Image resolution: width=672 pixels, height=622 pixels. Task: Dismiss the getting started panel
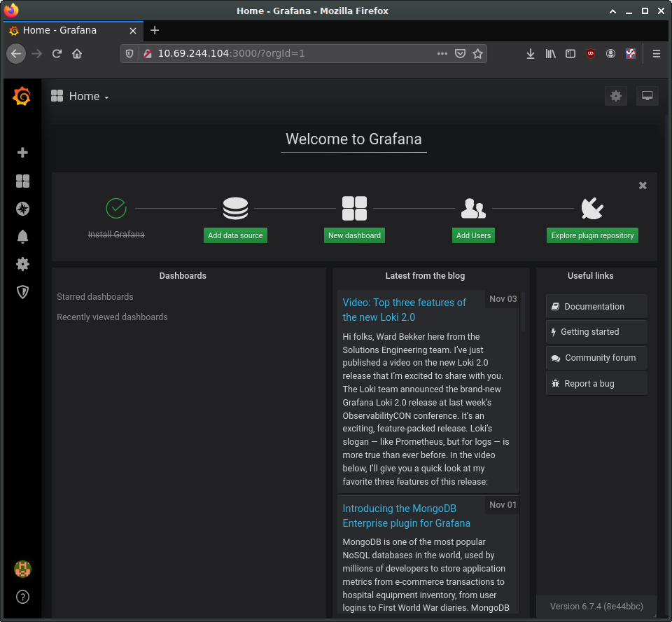(643, 186)
